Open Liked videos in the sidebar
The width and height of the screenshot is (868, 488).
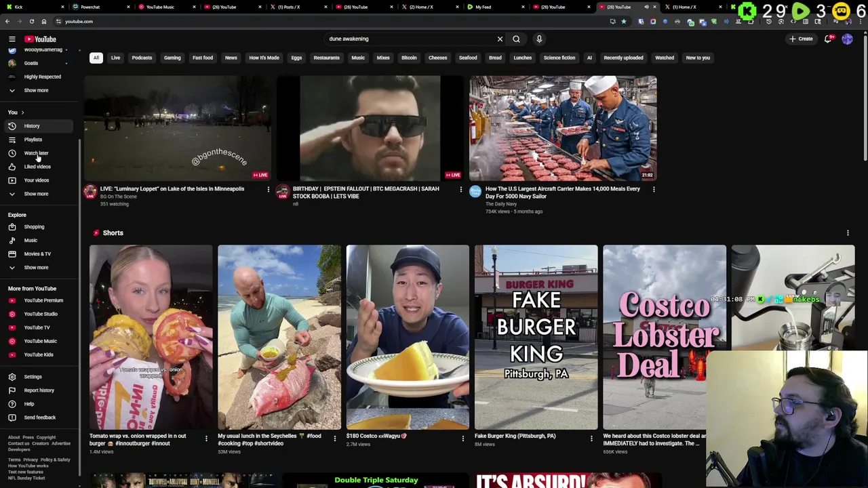[x=39, y=167]
